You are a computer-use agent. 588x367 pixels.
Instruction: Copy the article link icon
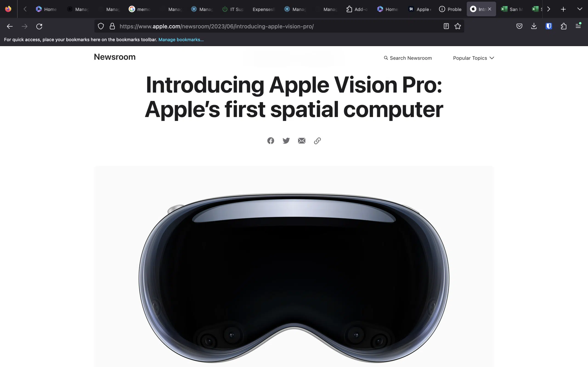317,141
